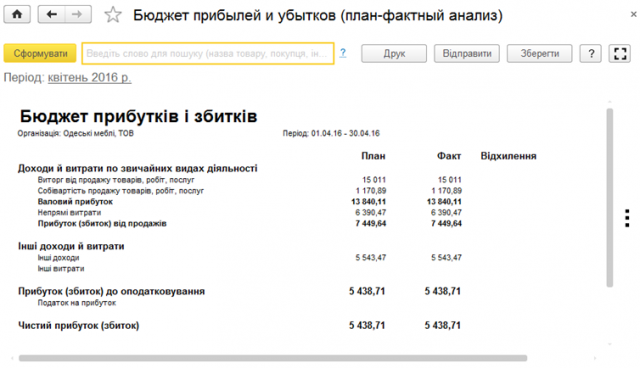Select the Валовий прибуток row label
The width and height of the screenshot is (640, 368).
click(75, 202)
